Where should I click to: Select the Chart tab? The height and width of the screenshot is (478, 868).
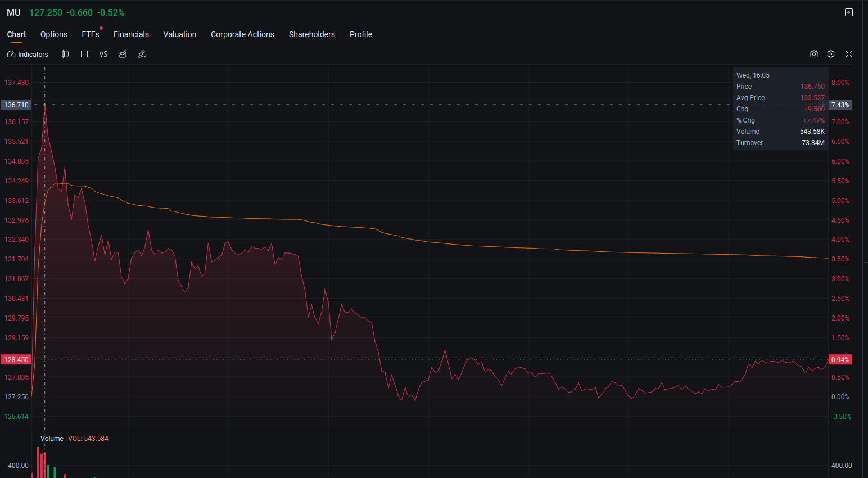tap(16, 34)
